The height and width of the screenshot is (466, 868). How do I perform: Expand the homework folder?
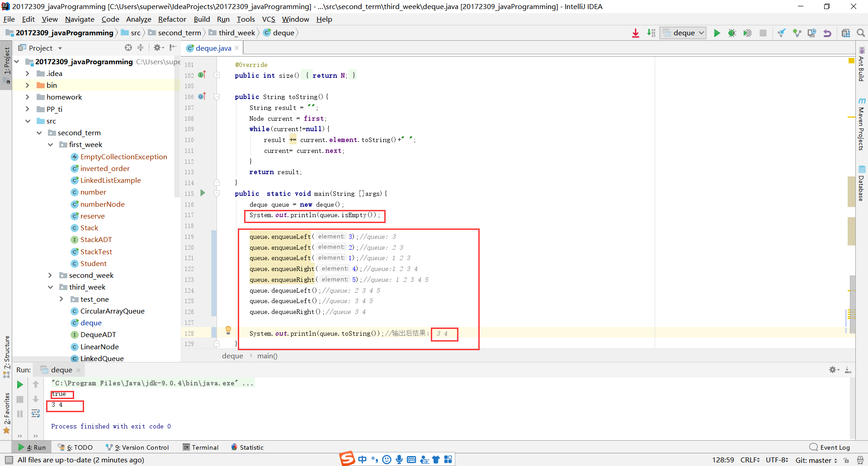(28, 97)
